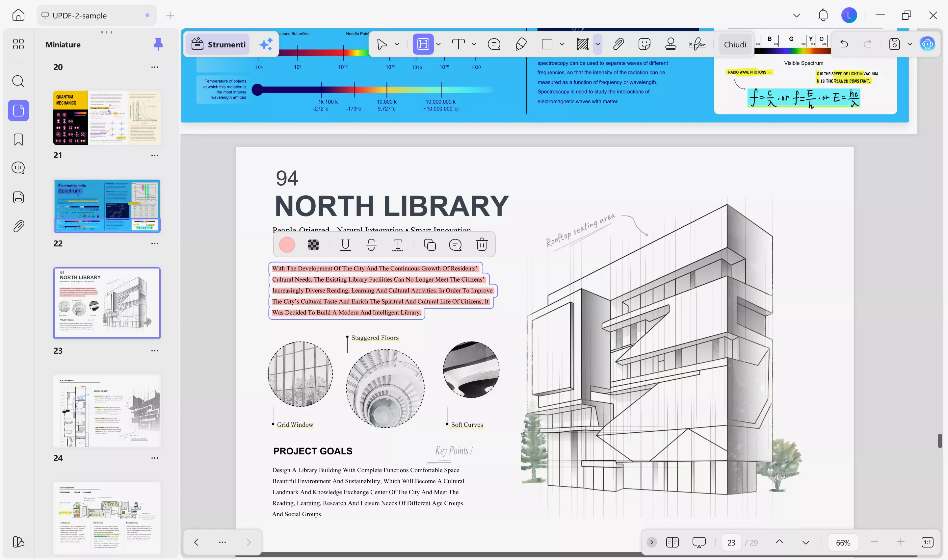Image resolution: width=948 pixels, height=560 pixels.
Task: Expand the selection tool dropdown
Action: pos(397,44)
